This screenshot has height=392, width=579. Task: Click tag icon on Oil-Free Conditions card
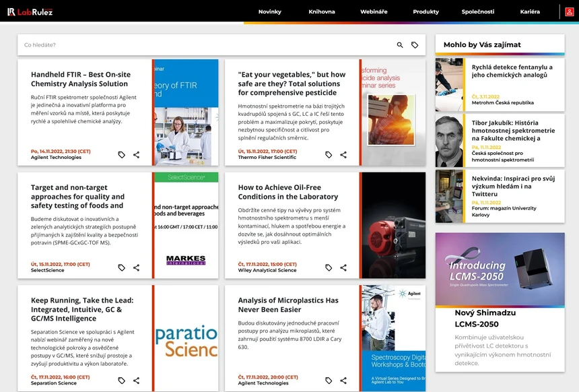click(x=329, y=267)
